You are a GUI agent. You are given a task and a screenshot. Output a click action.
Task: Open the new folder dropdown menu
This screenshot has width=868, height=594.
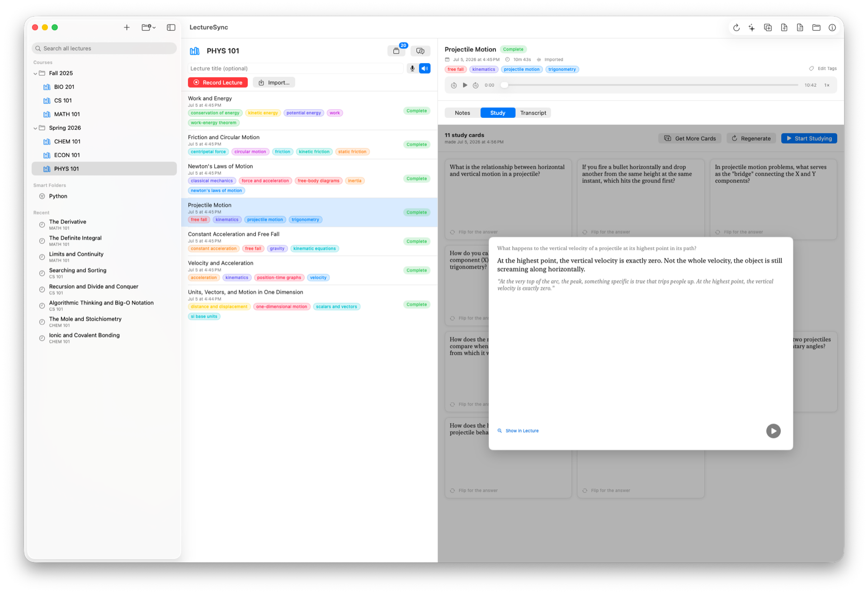pyautogui.click(x=149, y=28)
